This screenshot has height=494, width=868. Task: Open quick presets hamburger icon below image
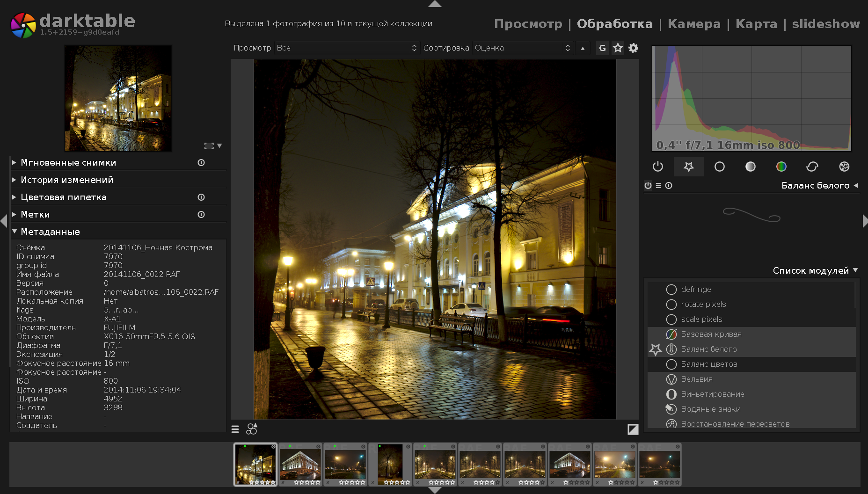click(235, 429)
